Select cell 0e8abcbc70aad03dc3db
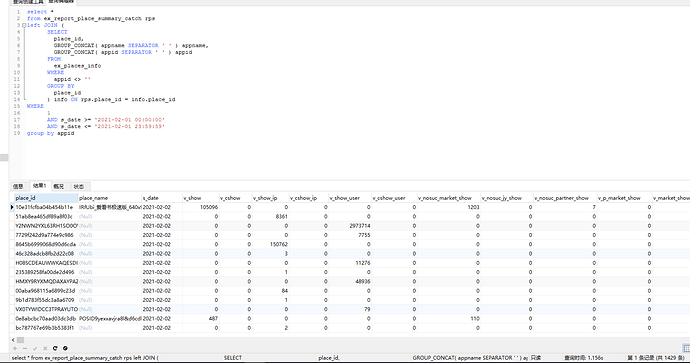Screen dimensions: 690x363 click(46, 319)
